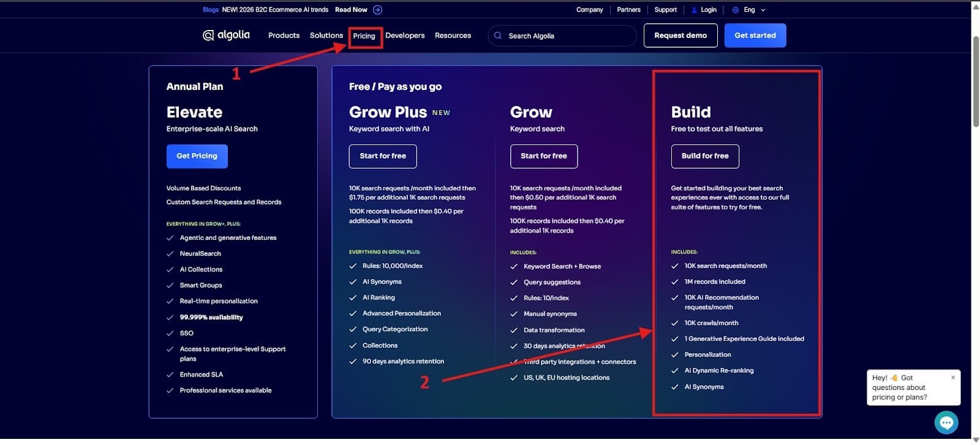The height and width of the screenshot is (445, 980).
Task: Click the Partners link
Action: [628, 10]
